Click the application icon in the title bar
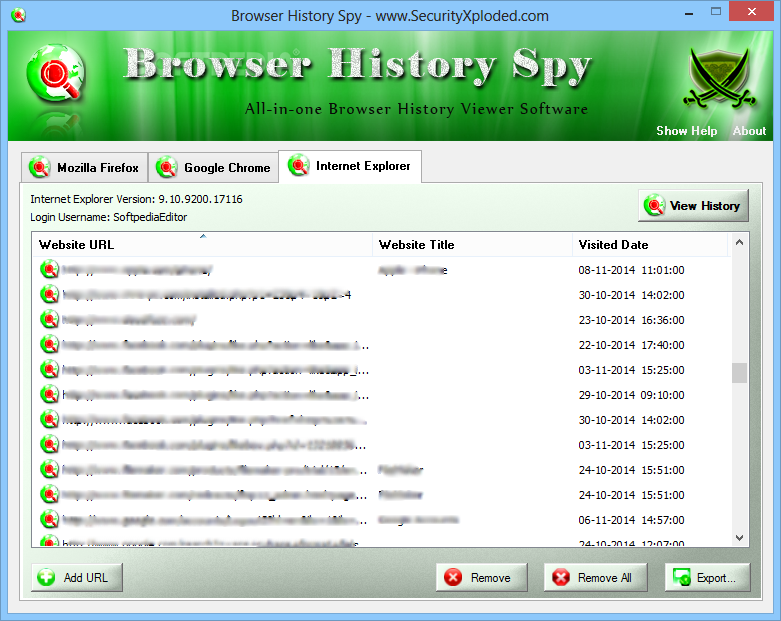781x621 pixels. click(x=18, y=15)
